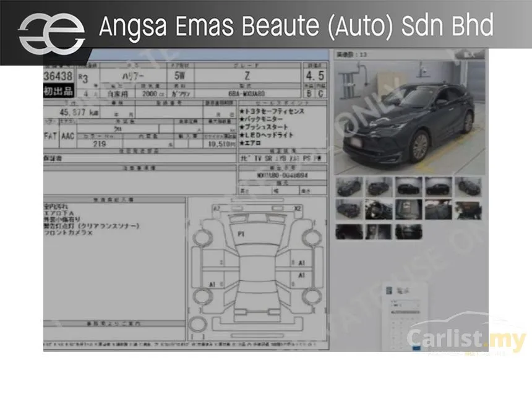This screenshot has width=532, height=399.
Task: Select third thumbnail in bottom row
Action: [x=409, y=232]
